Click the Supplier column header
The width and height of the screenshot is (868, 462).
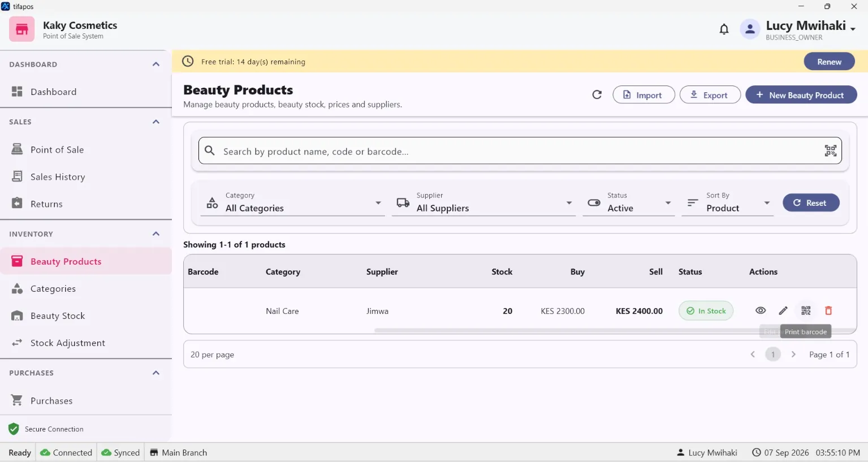point(382,271)
